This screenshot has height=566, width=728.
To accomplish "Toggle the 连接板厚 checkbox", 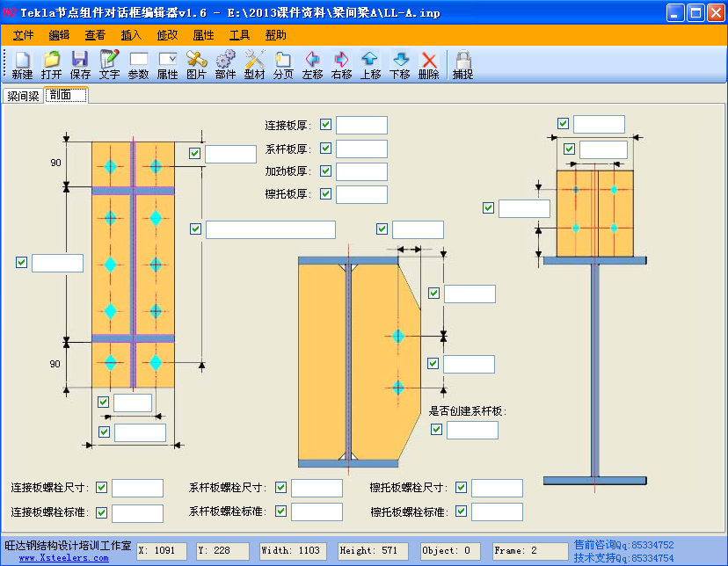I will (x=326, y=124).
